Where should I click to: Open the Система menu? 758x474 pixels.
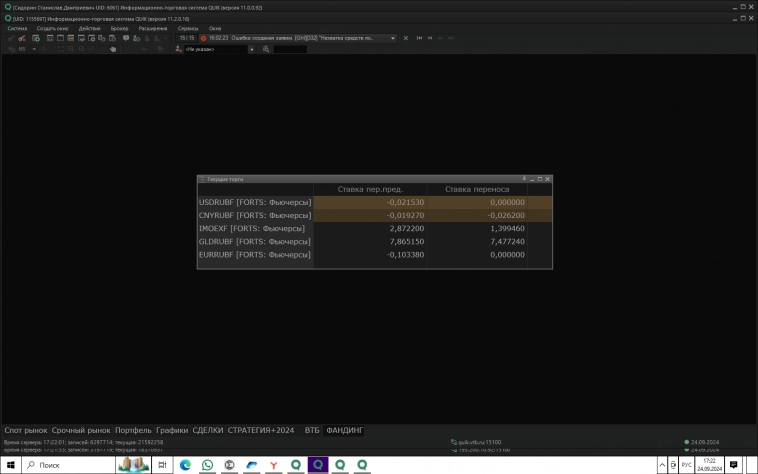17,28
